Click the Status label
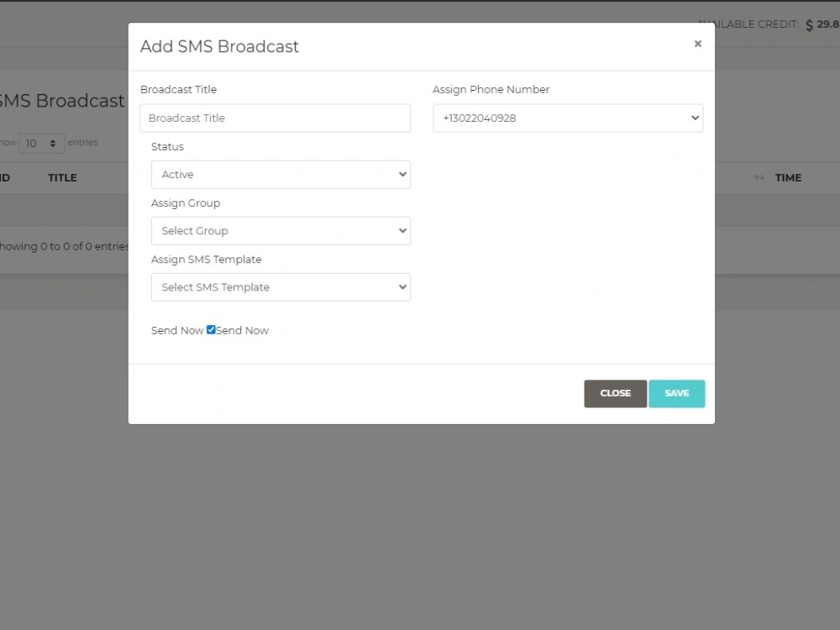Screen dimensions: 840x630 [167, 147]
